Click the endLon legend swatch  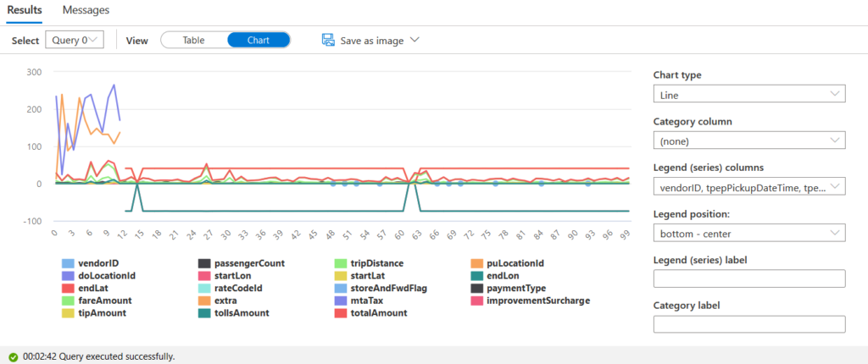click(x=477, y=275)
